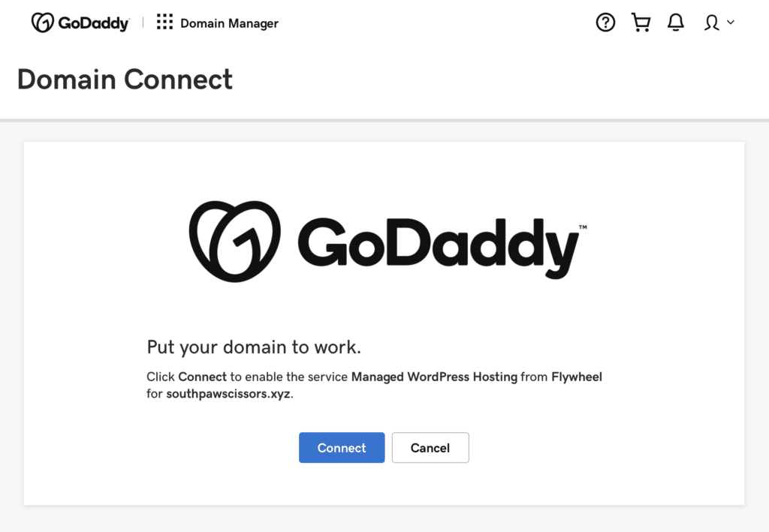Click the Flywheel provider name
The width and height of the screenshot is (769, 532).
(577, 377)
